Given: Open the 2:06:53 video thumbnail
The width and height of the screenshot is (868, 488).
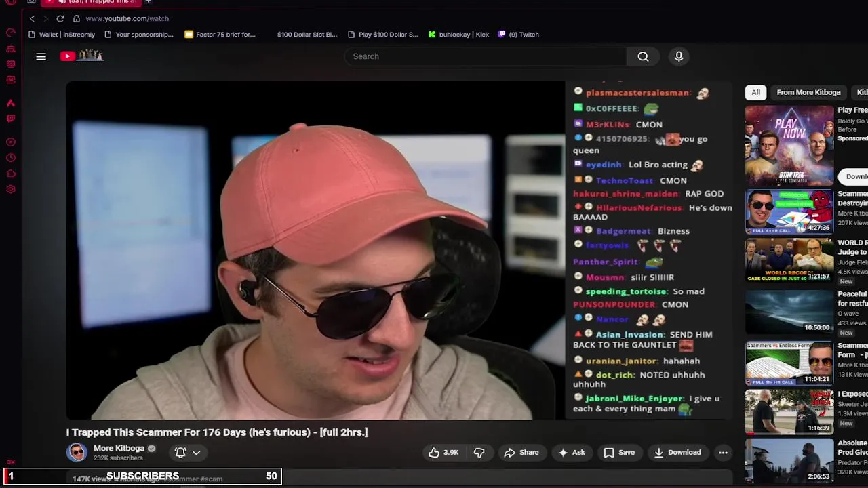Looking at the screenshot, I should tap(789, 461).
